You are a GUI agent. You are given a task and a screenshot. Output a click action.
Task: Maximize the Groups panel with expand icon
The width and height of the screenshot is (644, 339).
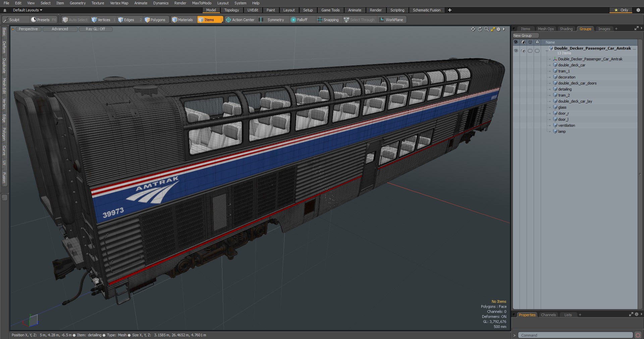636,29
